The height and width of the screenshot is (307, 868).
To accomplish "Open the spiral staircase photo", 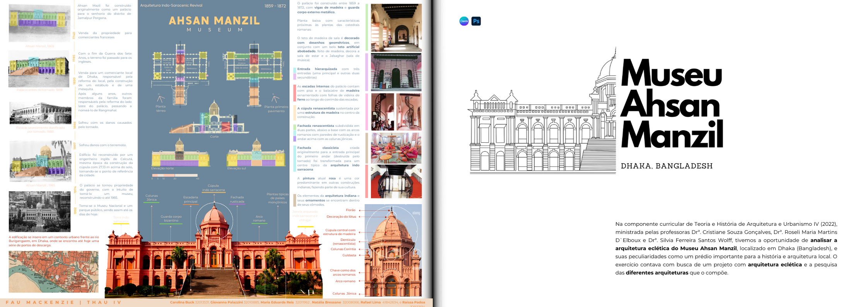I will [x=396, y=112].
